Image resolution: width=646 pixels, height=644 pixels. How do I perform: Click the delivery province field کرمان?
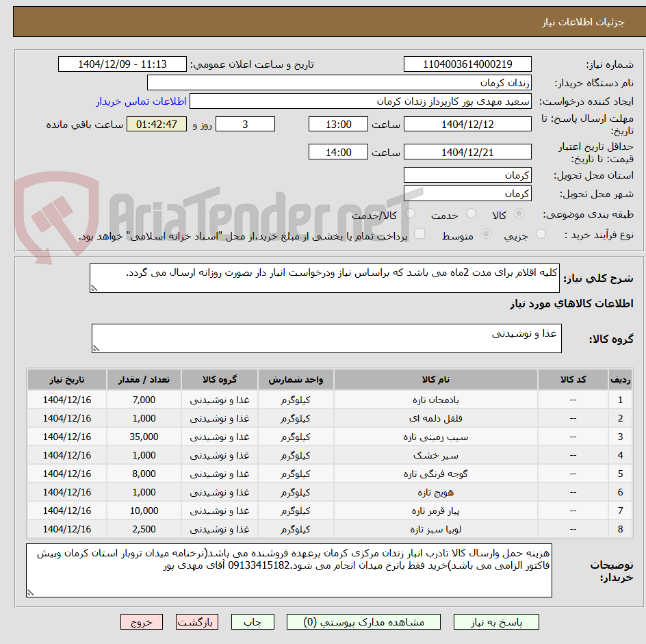click(x=467, y=175)
